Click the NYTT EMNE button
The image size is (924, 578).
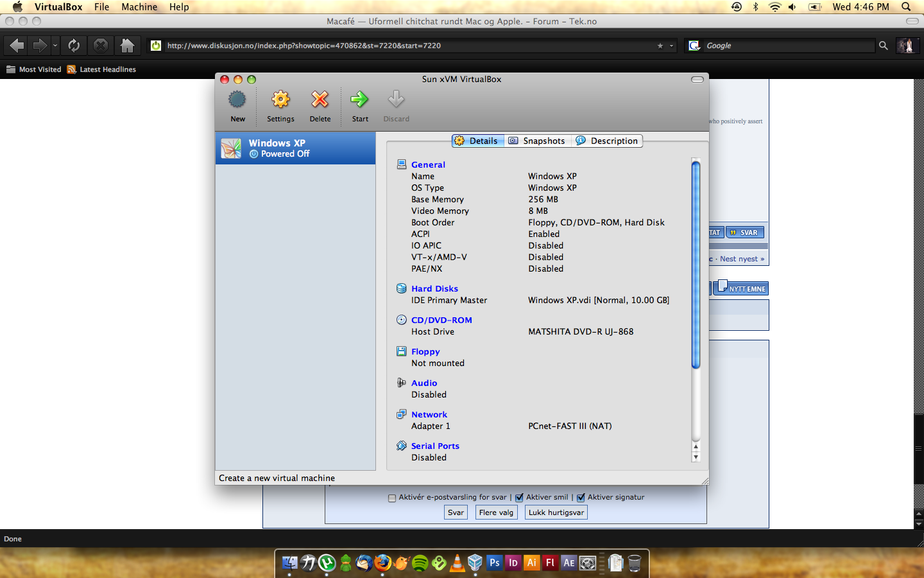[740, 288]
